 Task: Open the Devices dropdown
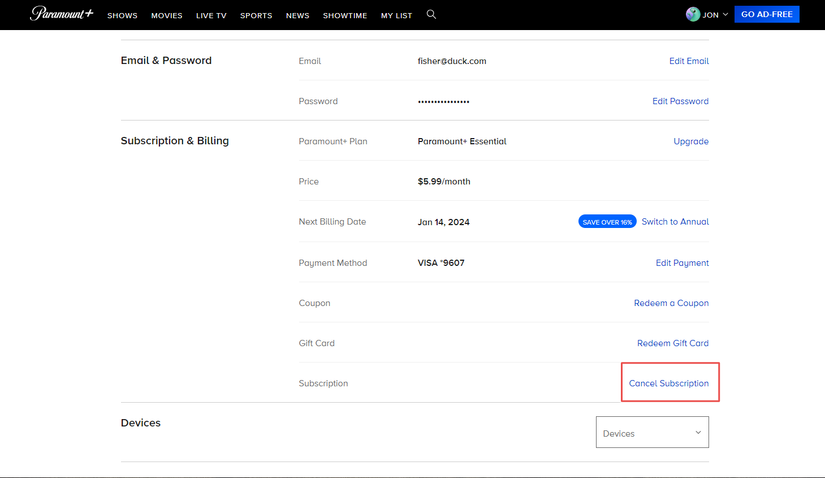click(x=652, y=433)
